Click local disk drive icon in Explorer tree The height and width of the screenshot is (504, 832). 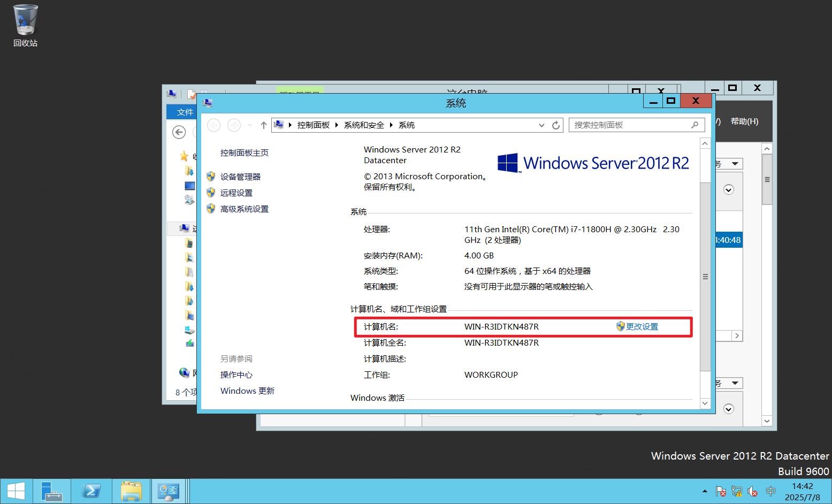189,330
